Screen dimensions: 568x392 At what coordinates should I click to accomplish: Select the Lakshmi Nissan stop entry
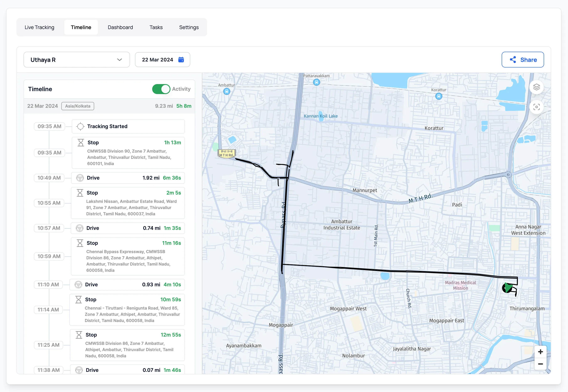coord(128,203)
